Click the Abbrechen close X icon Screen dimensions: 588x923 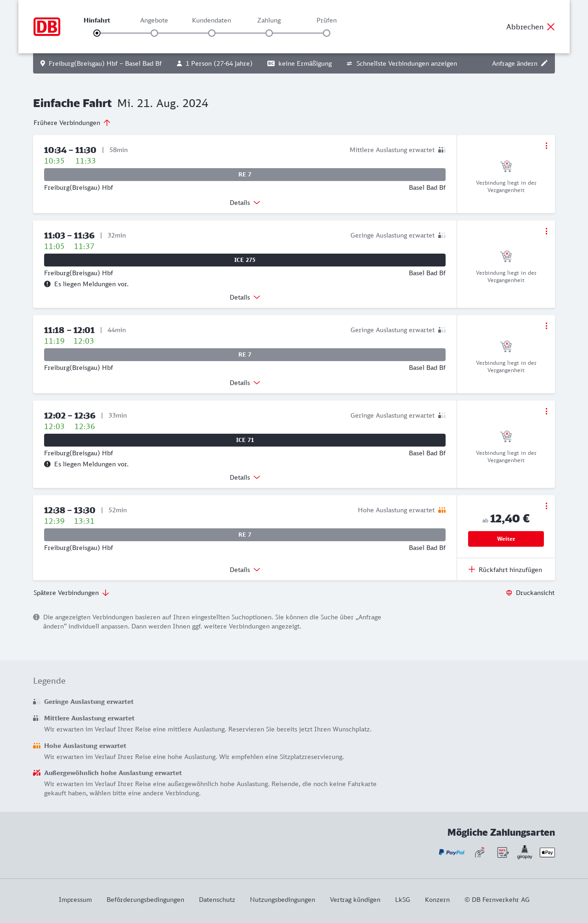tap(551, 27)
